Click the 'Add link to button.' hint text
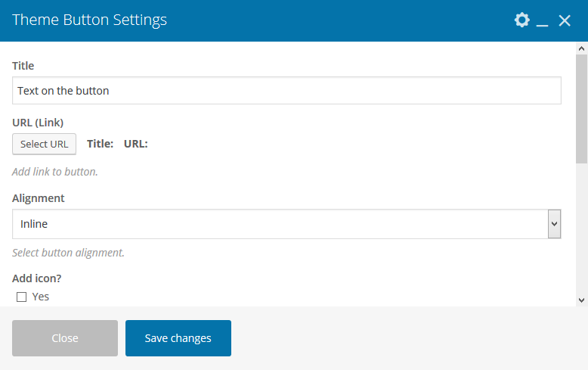Image resolution: width=588 pixels, height=370 pixels. (55, 172)
